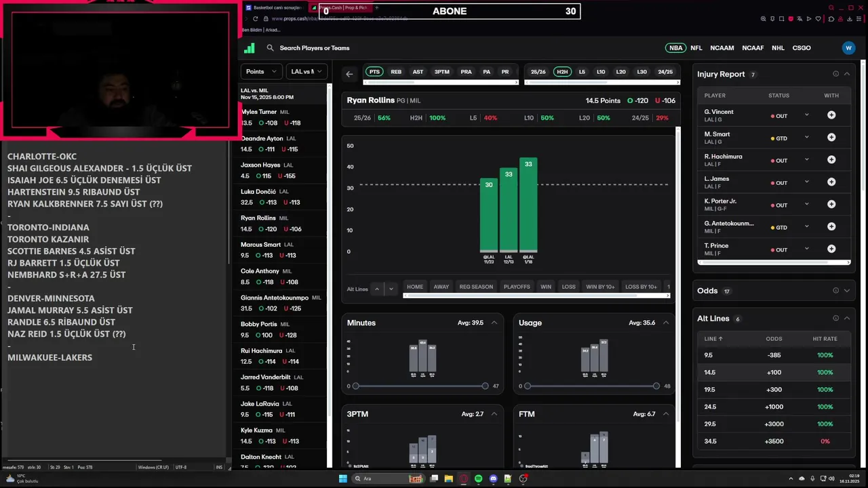Image resolution: width=868 pixels, height=488 pixels.
Task: Adjust the Usage slider right handle at 48
Action: tap(656, 386)
